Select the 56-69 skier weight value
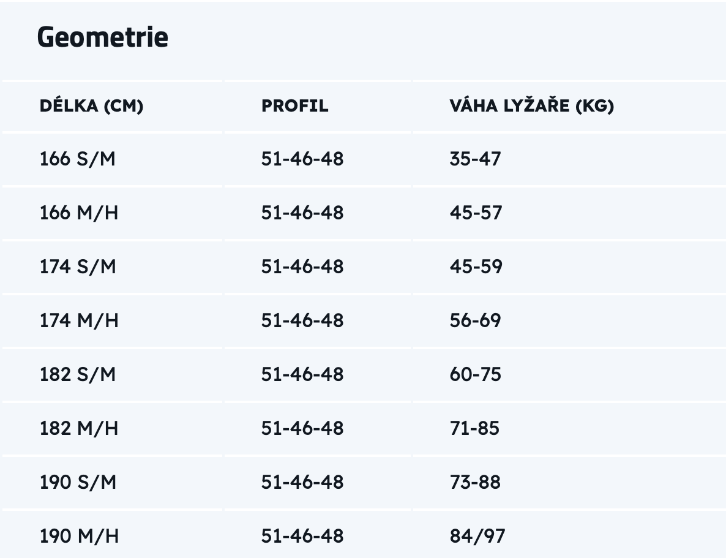This screenshot has height=559, width=726. coord(475,321)
